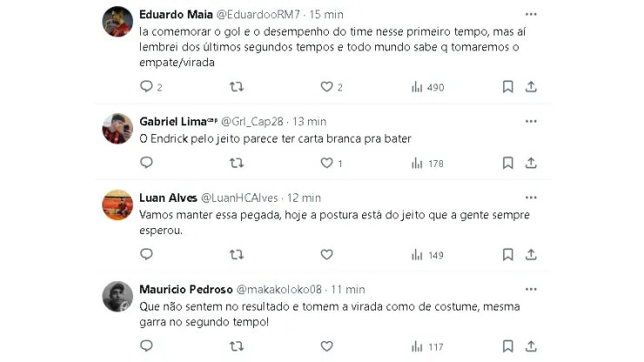Click Gabriel Lima's profile avatar
Image resolution: width=644 pixels, height=362 pixels.
point(117,129)
